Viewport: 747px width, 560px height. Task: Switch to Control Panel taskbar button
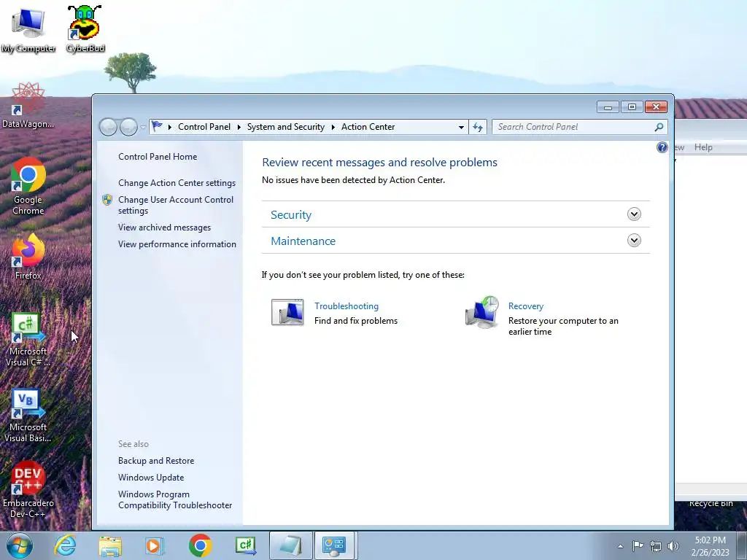point(334,545)
